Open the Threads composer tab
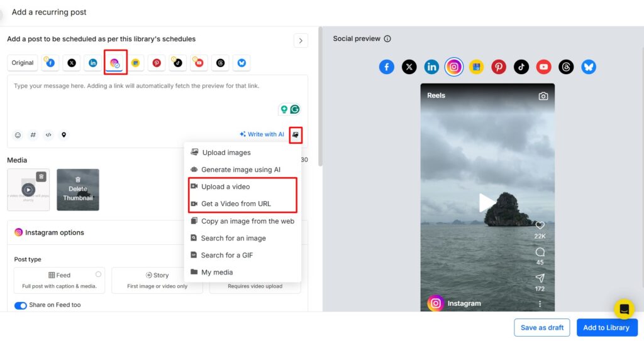This screenshot has height=341, width=644. (x=221, y=63)
